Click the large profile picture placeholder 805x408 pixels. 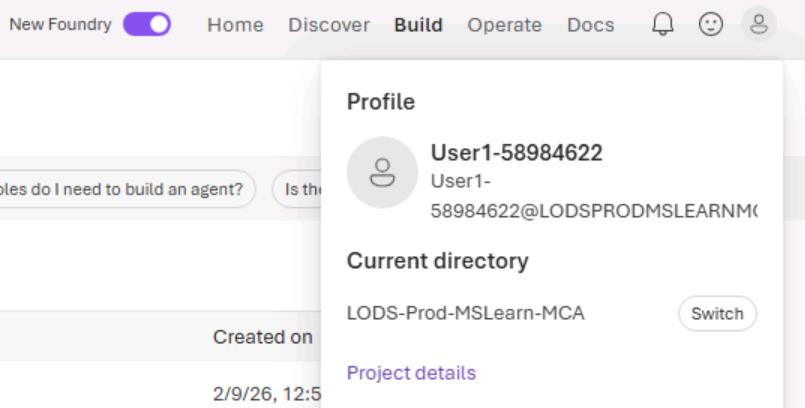point(382,172)
